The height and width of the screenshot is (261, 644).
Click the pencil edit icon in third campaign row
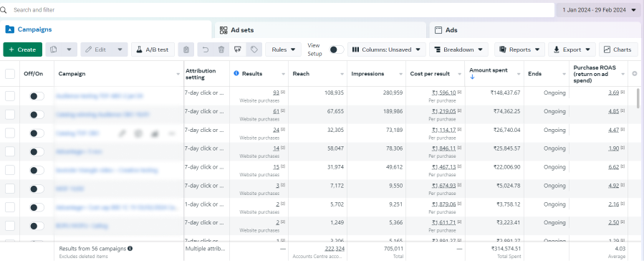(122, 133)
